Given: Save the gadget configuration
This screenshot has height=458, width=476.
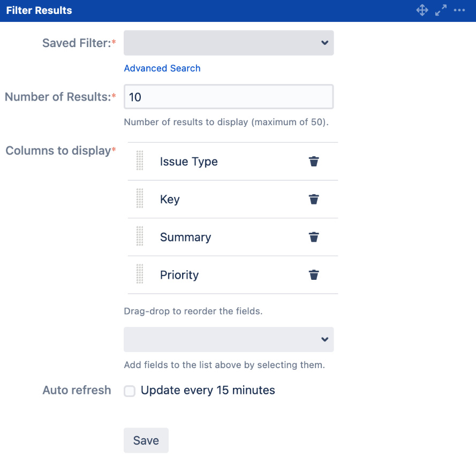Looking at the screenshot, I should click(x=146, y=440).
